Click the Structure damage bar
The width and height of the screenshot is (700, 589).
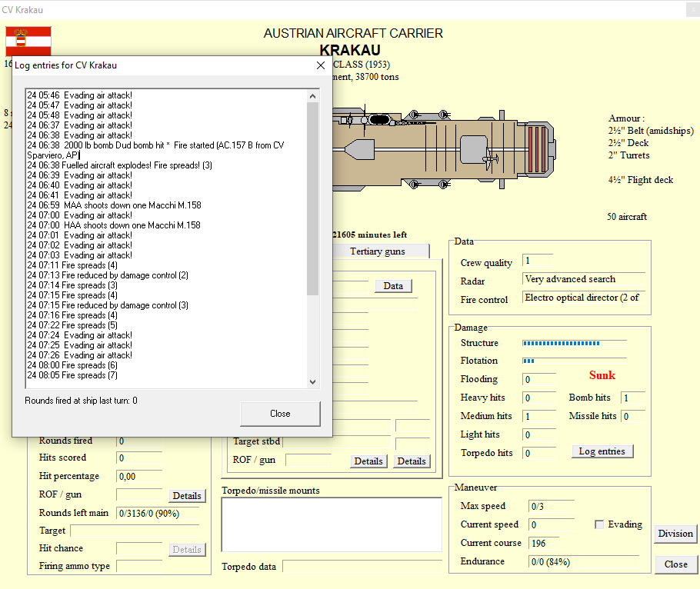tap(575, 343)
